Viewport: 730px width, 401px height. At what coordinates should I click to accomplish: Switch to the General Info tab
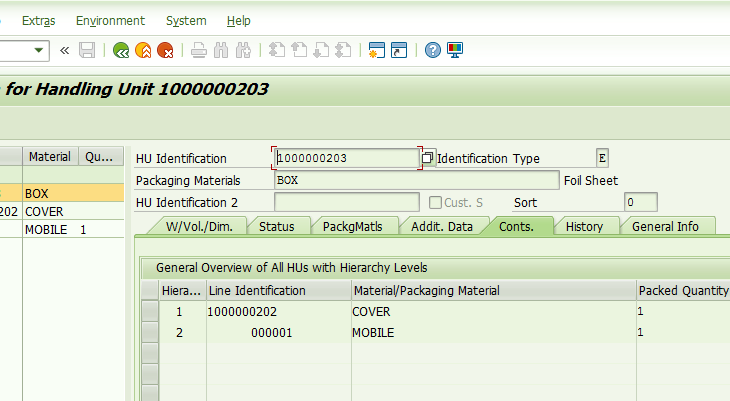[x=665, y=226]
